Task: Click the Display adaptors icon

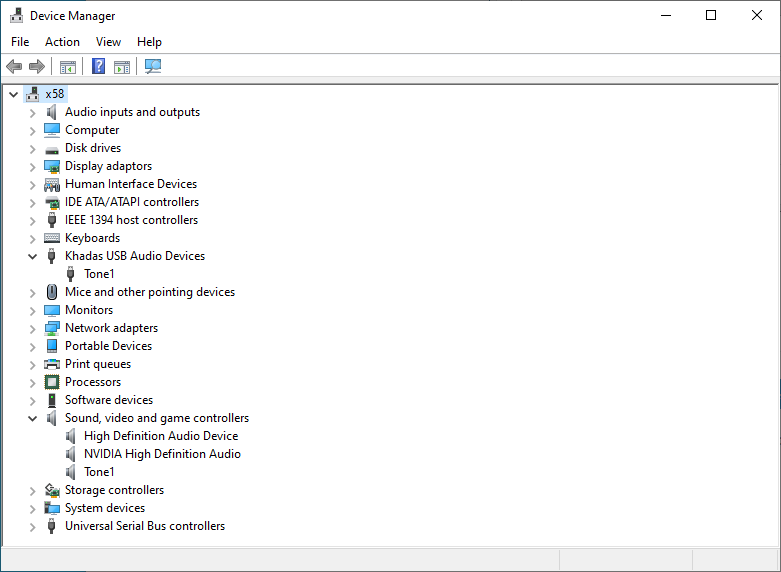Action: (52, 166)
